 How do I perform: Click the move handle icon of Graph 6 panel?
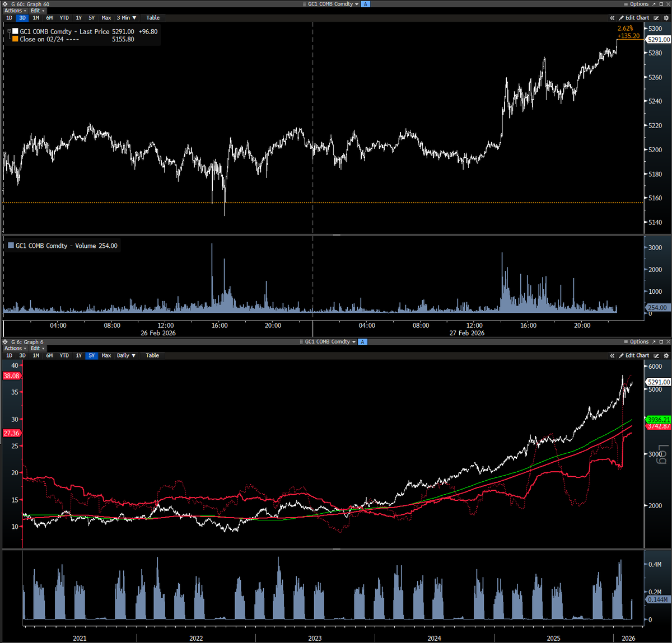point(5,341)
